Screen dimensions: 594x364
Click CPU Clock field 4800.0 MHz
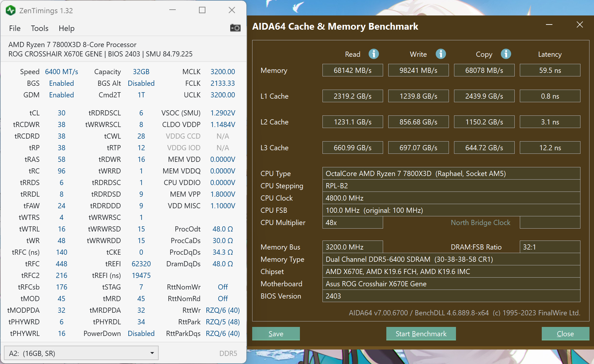pos(451,198)
